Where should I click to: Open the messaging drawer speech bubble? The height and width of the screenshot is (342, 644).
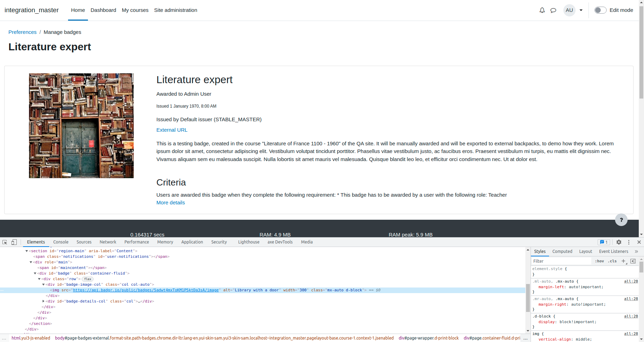[553, 10]
